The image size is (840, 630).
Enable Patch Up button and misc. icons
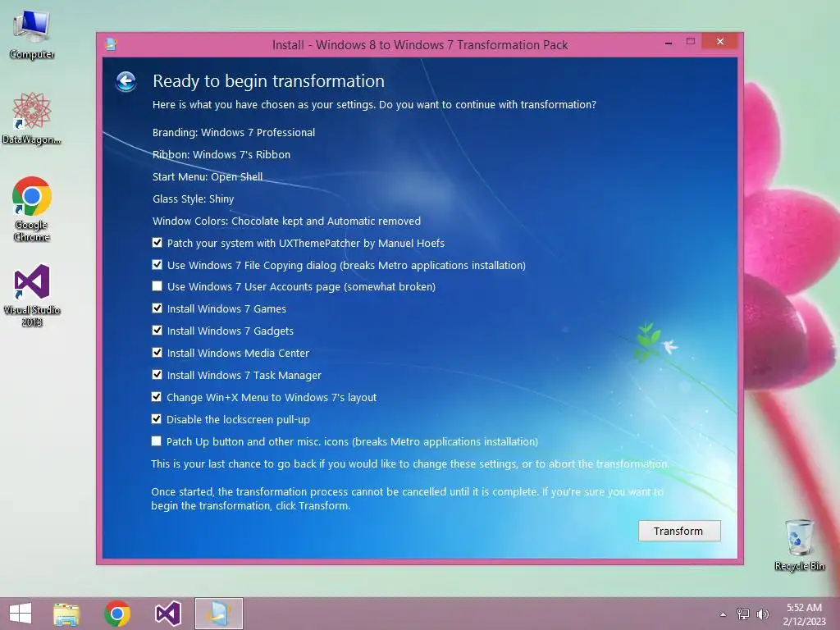click(157, 441)
